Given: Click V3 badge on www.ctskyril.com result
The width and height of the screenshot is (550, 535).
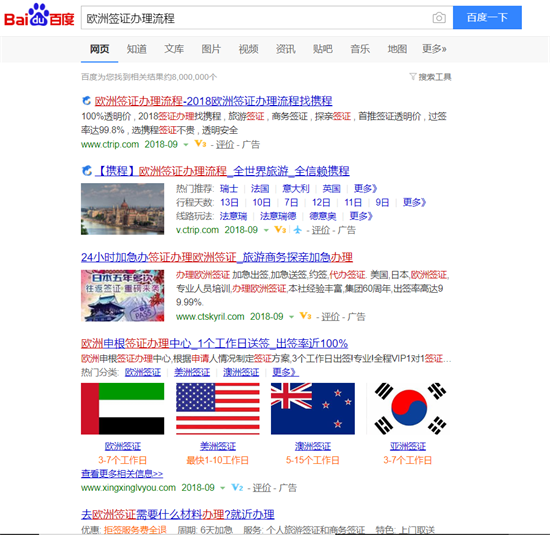Looking at the screenshot, I should 306,316.
